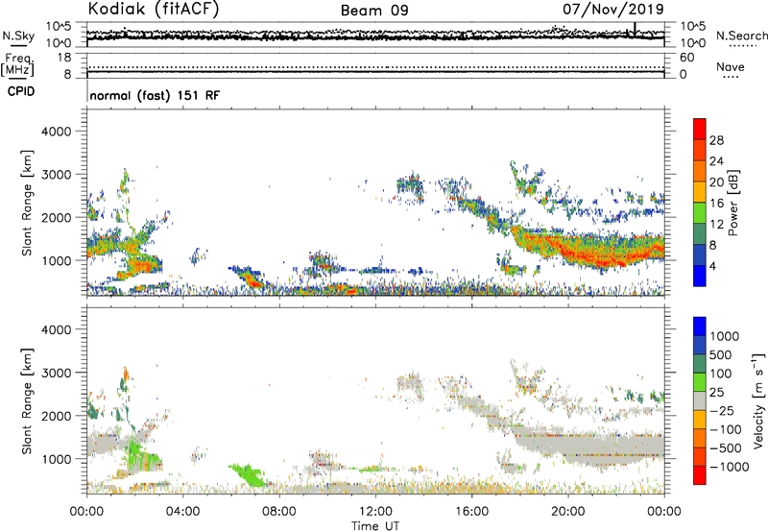This screenshot has width=768, height=532.
Task: Click the 500 tick on Velocity colorbar
Action: (x=721, y=354)
